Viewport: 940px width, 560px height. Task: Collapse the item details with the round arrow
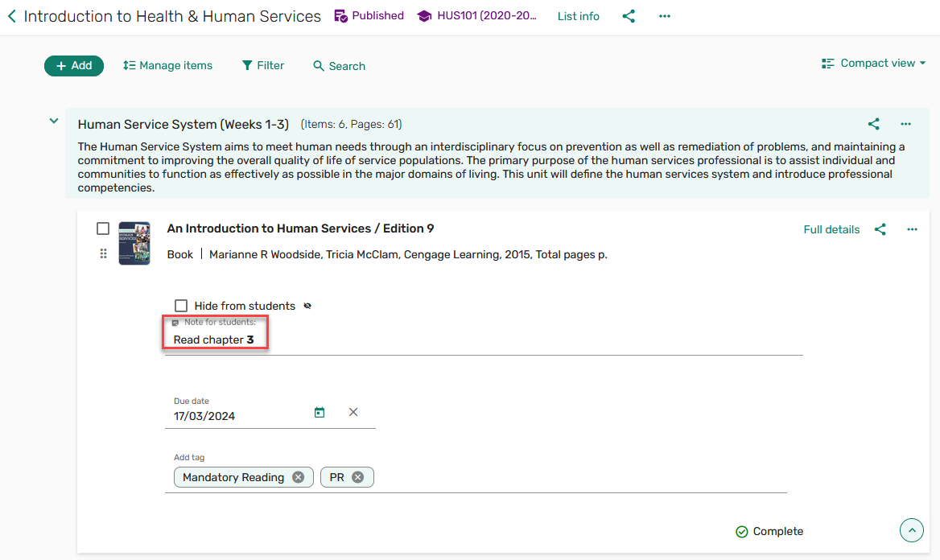[911, 531]
